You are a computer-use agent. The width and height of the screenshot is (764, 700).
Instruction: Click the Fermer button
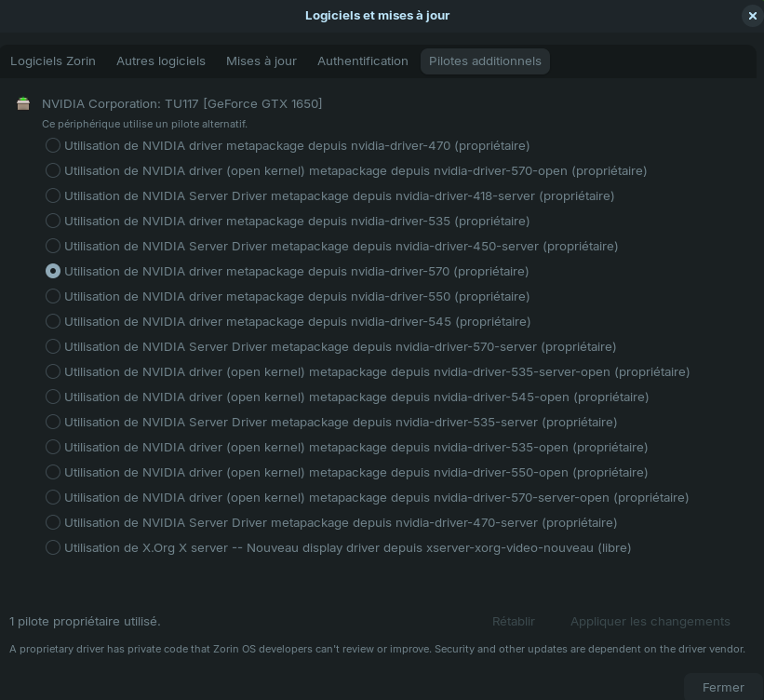[723, 687]
